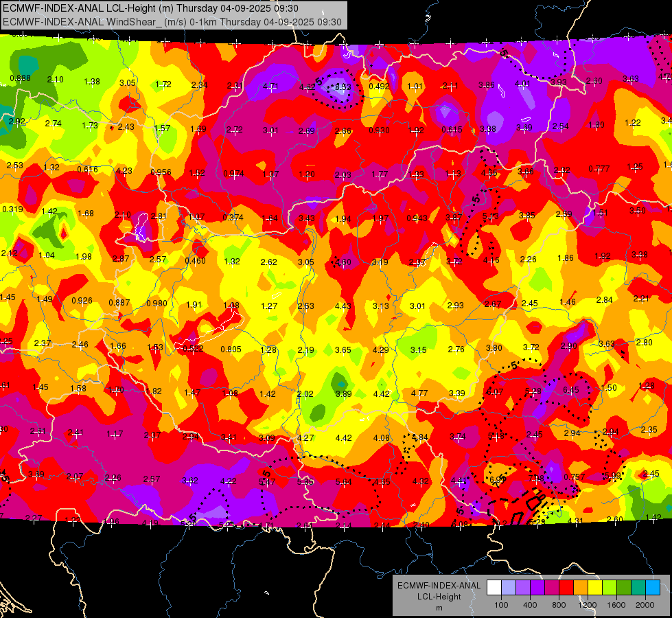The image size is (672, 618).
Task: Click the map value 4.23
Action: [x=124, y=171]
